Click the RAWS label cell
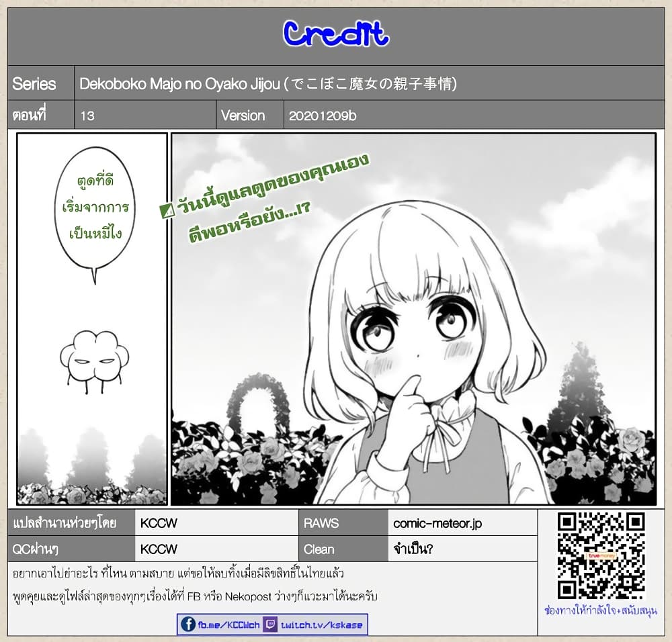The width and height of the screenshot is (672, 642). [x=343, y=523]
